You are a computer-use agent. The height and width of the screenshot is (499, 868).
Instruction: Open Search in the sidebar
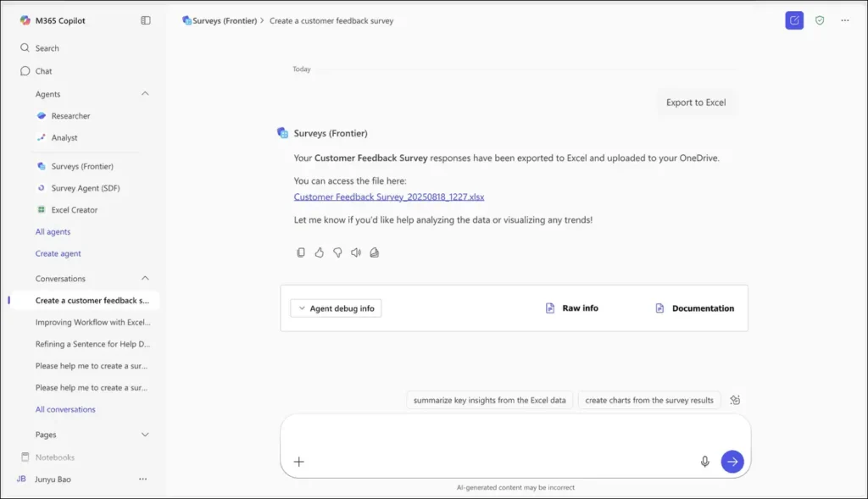coord(40,48)
